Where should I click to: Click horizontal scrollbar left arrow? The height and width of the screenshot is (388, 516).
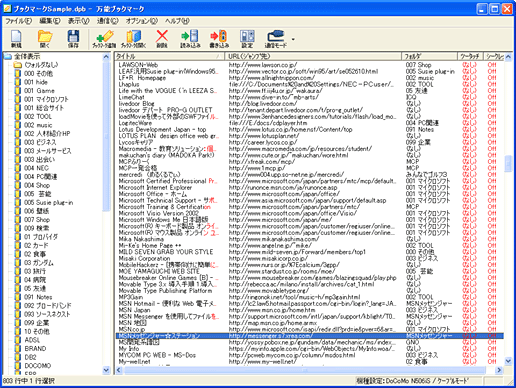[119, 370]
